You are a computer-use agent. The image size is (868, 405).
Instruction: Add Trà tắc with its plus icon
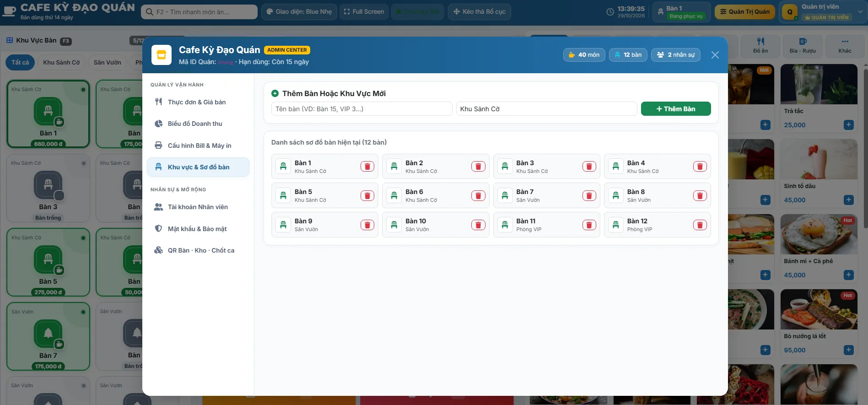pyautogui.click(x=848, y=125)
